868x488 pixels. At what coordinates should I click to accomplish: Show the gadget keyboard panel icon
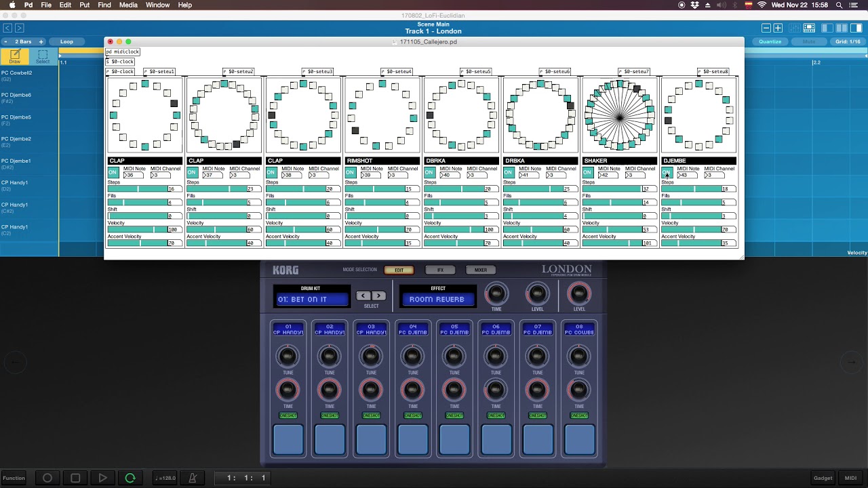(809, 28)
